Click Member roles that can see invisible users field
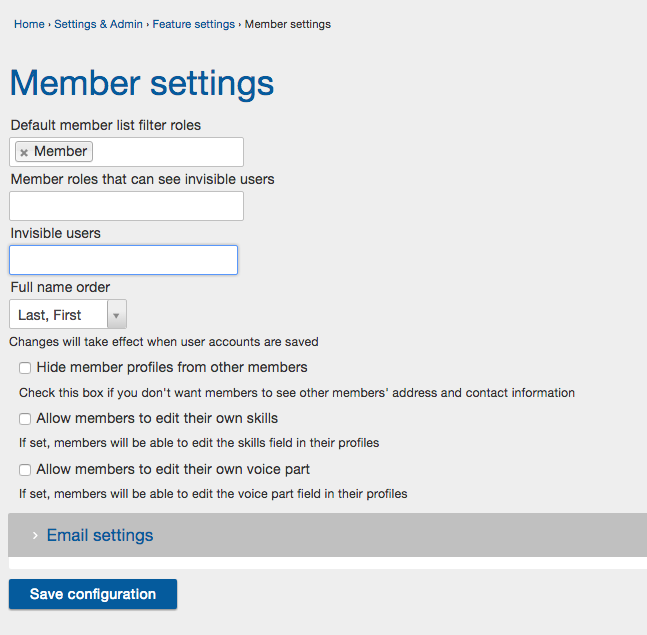 (x=126, y=206)
